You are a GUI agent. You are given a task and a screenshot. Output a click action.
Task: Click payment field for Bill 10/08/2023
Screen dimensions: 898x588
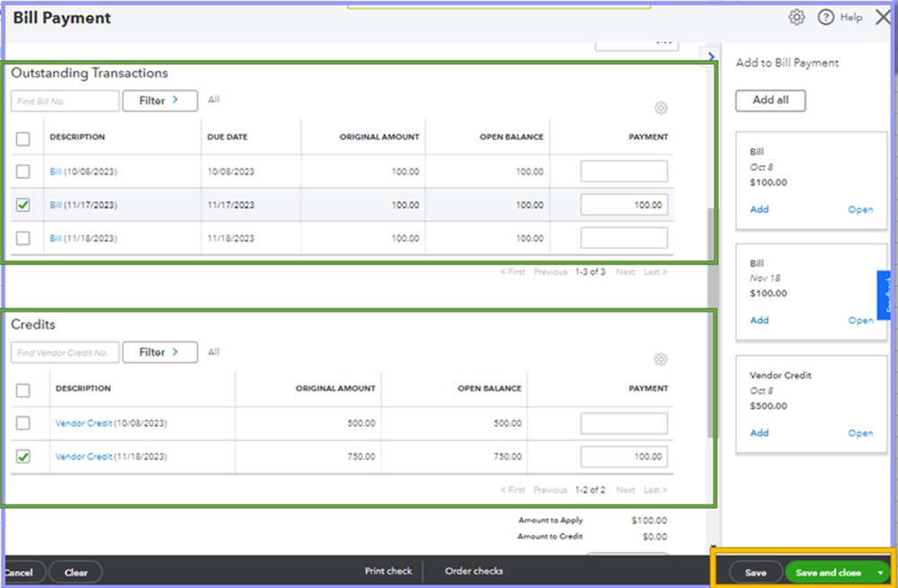624,172
